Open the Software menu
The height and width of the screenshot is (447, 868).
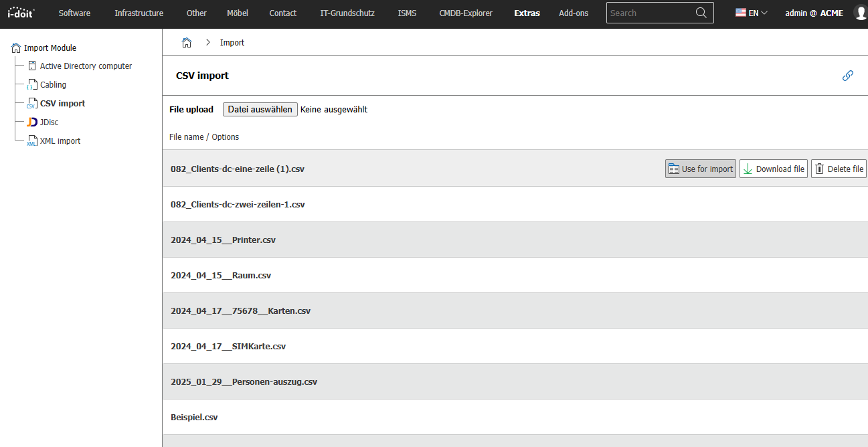(x=74, y=13)
